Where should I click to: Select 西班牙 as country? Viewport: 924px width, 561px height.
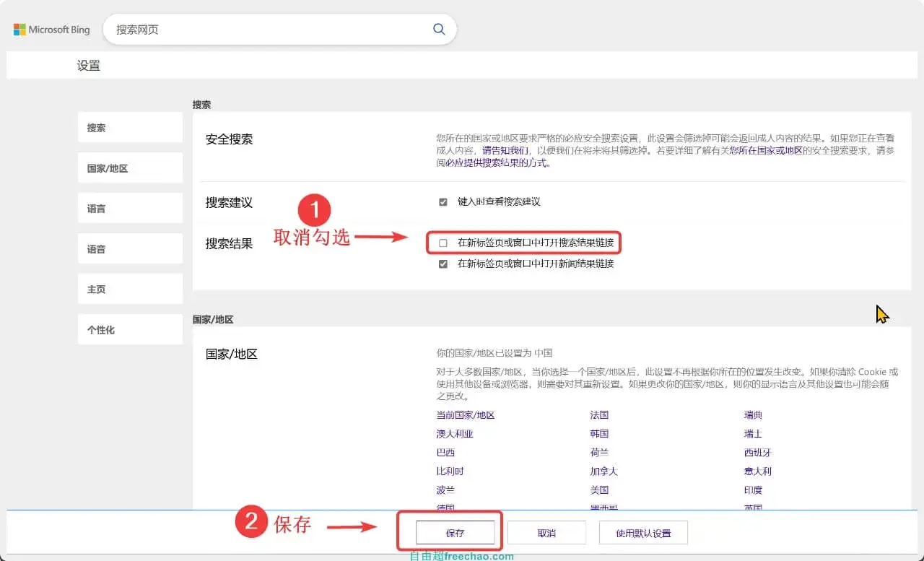757,453
